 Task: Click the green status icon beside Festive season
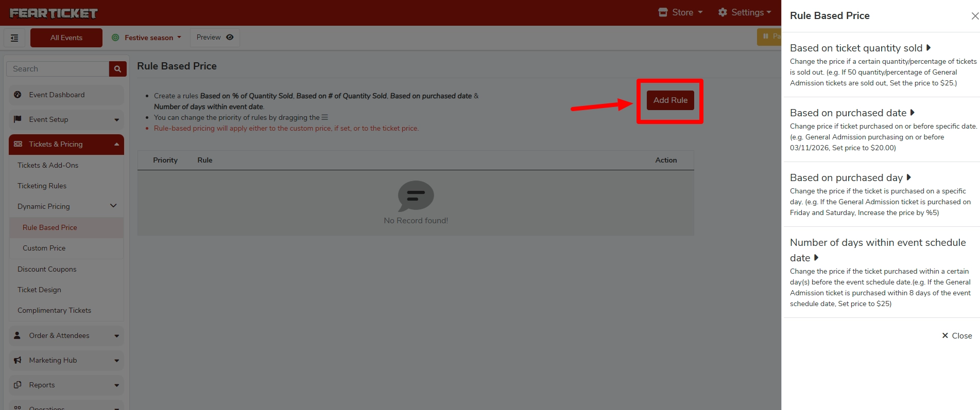point(115,38)
